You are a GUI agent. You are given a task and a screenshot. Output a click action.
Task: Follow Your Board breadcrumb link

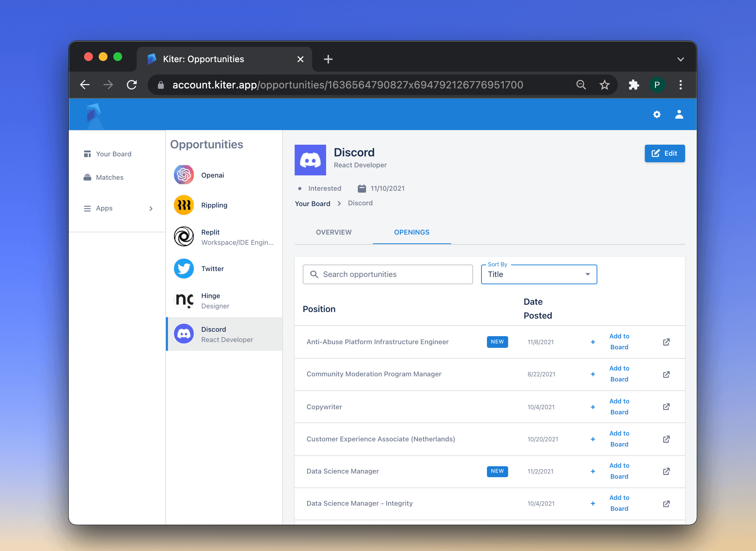pos(312,204)
